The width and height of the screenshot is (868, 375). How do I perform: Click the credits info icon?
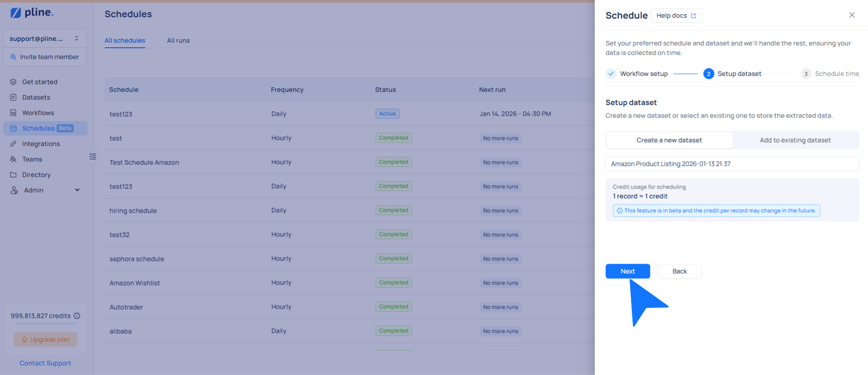tap(77, 316)
